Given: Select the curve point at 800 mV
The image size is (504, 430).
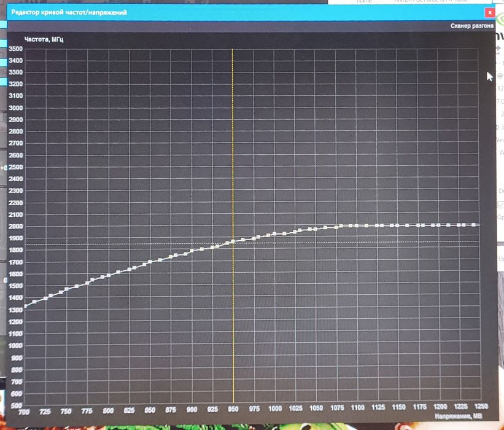Looking at the screenshot, I should pos(109,275).
